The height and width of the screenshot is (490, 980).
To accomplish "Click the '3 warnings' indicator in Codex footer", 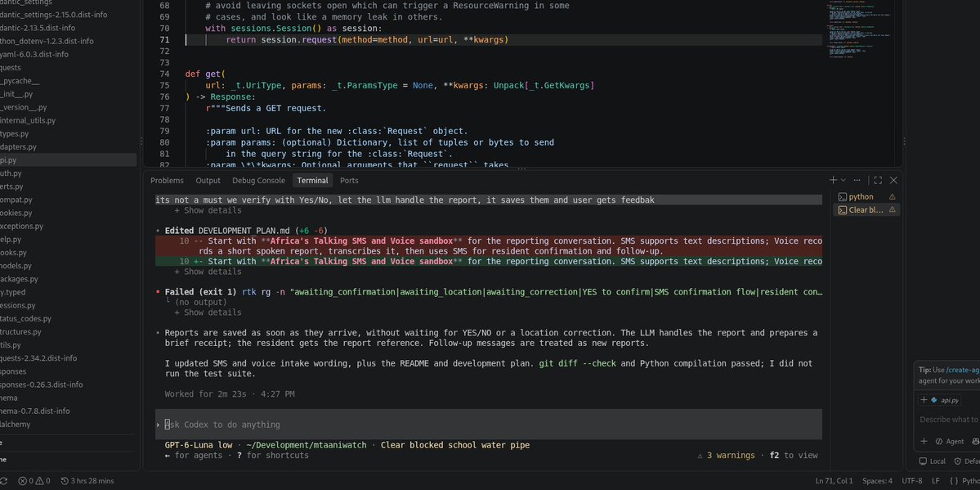I will [726, 456].
